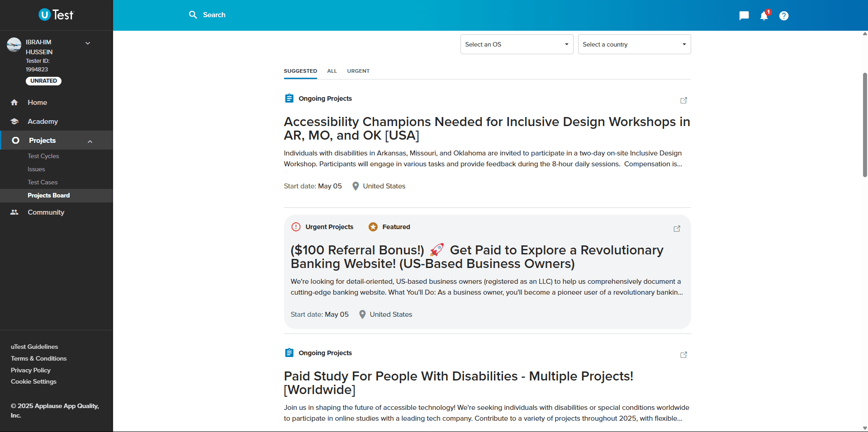Open the banking website project external link icon
This screenshot has height=432, width=868.
tap(677, 229)
